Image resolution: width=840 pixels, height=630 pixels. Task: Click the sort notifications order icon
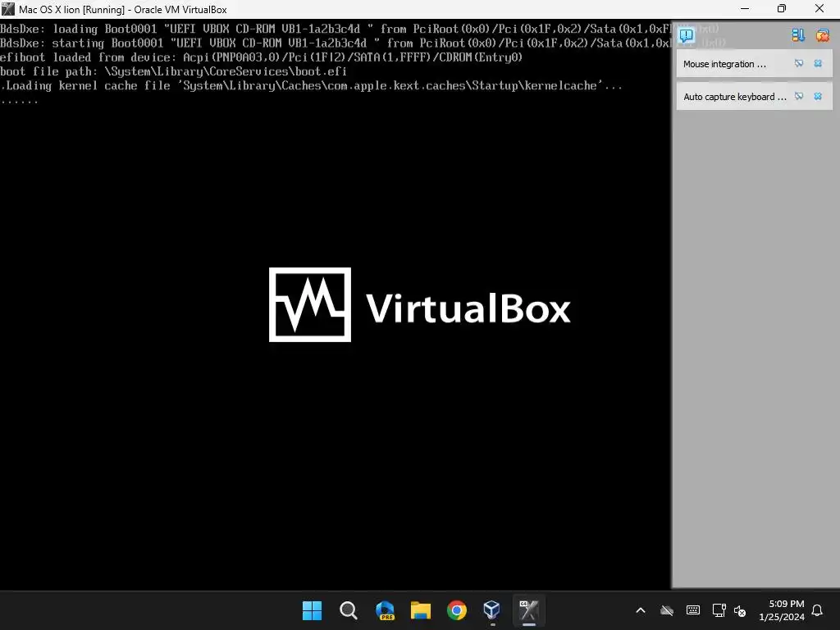coord(797,35)
